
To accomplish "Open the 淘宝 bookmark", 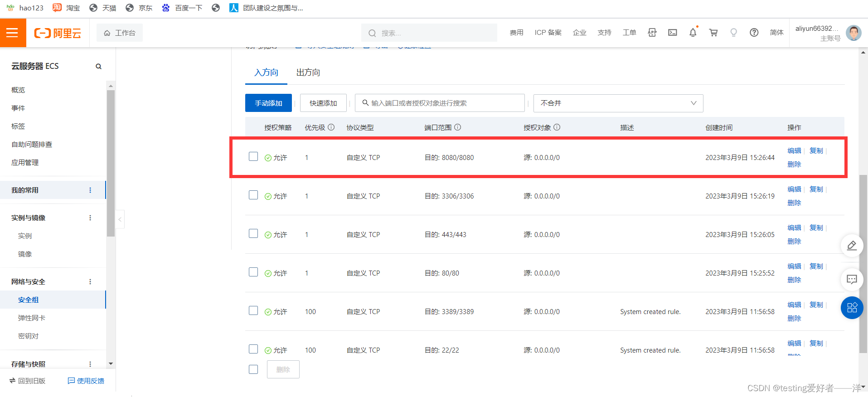I will 66,8.
